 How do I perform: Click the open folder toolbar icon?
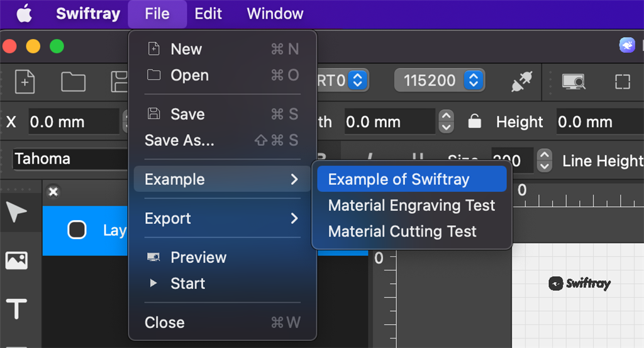coord(74,81)
